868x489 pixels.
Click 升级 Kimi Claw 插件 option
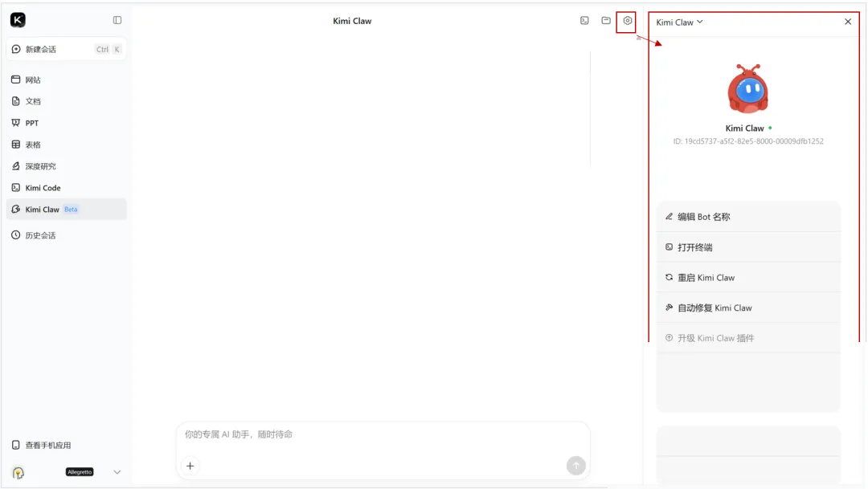coord(748,338)
